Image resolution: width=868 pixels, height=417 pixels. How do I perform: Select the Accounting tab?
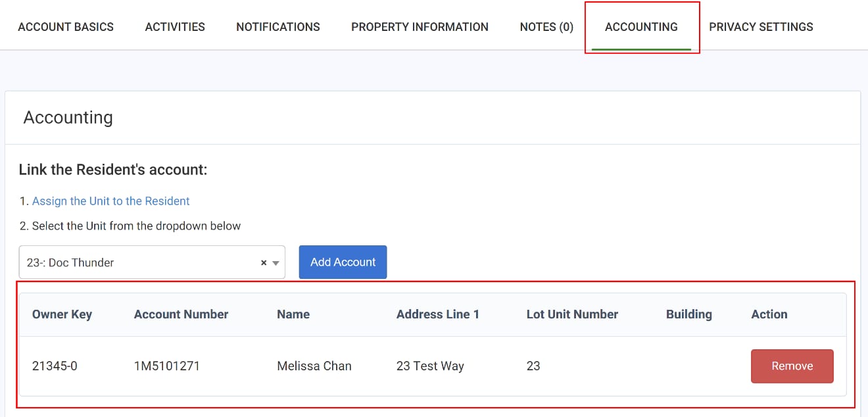[x=641, y=27]
